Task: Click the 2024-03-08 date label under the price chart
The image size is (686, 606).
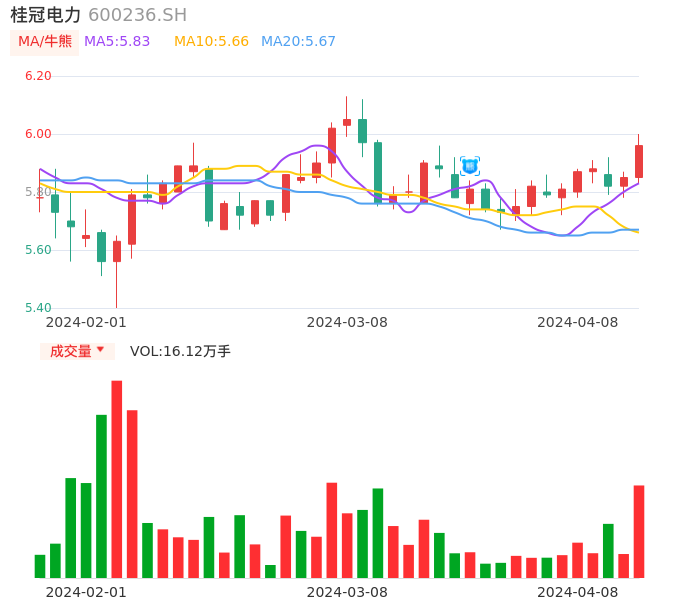Action: pyautogui.click(x=347, y=322)
